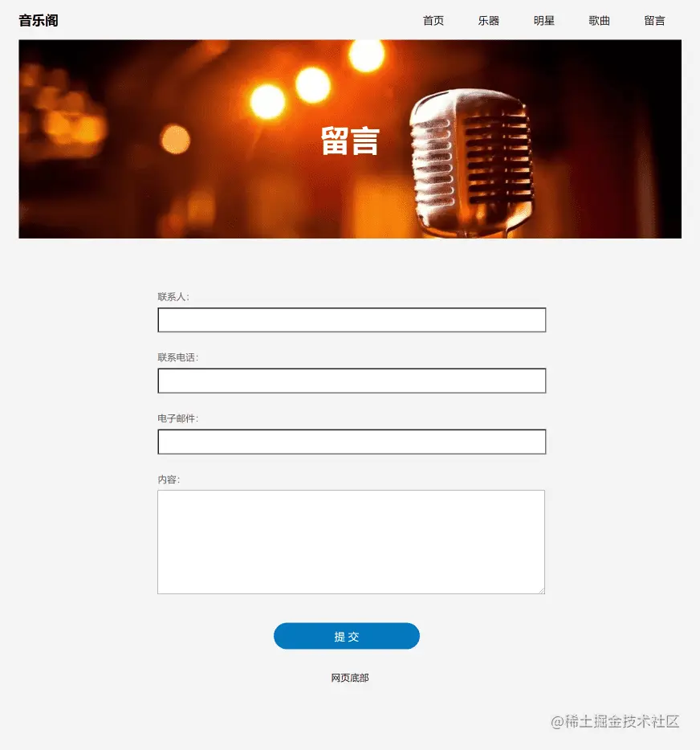The width and height of the screenshot is (700, 750).
Task: Click the 联系人 field label
Action: coord(173,297)
